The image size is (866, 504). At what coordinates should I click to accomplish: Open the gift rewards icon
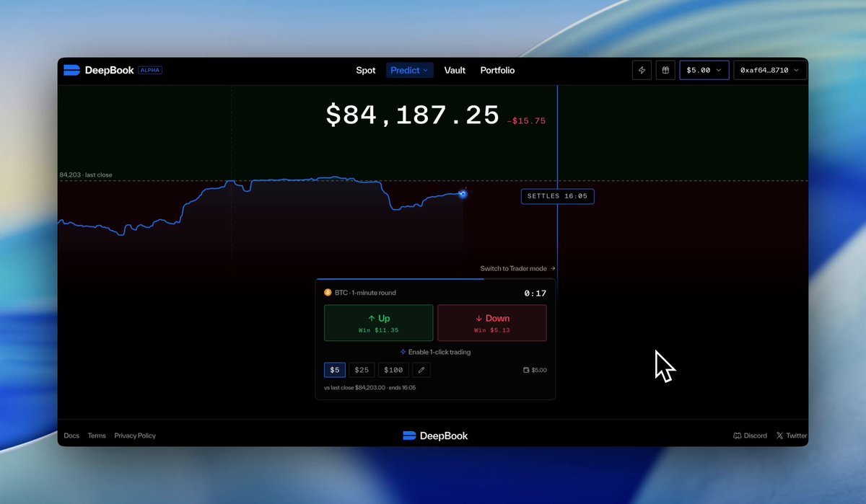(x=665, y=70)
